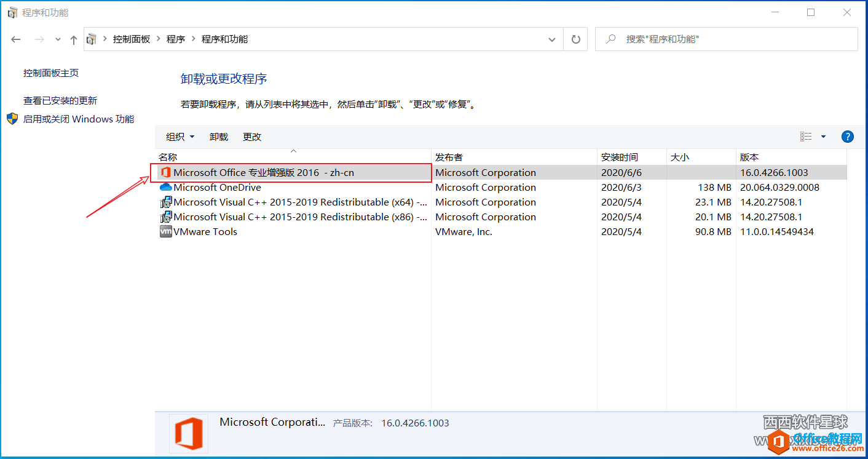
Task: Click the Visual C++ (x86) installer icon
Action: point(165,217)
